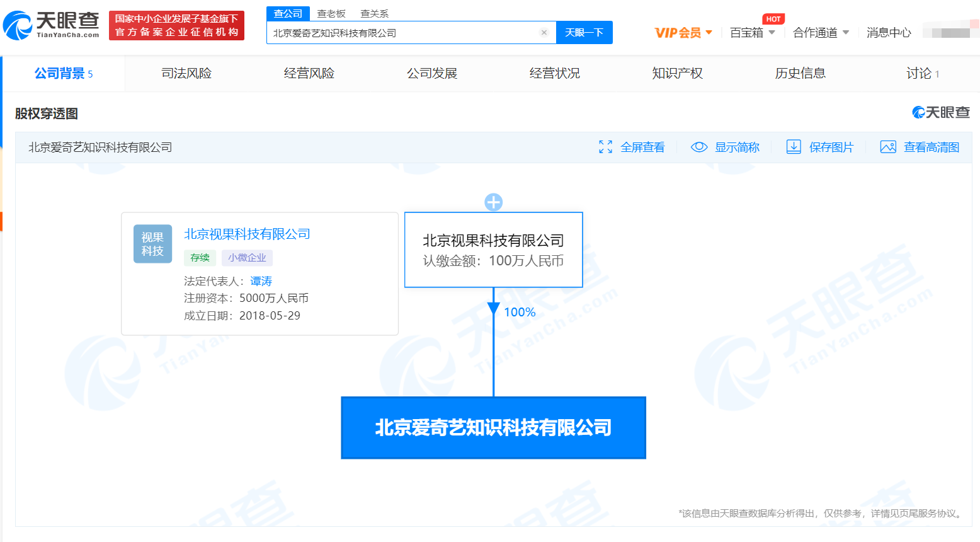Viewport: 980px width, 542px height.
Task: Switch to the 历史信息 tab
Action: pos(801,74)
